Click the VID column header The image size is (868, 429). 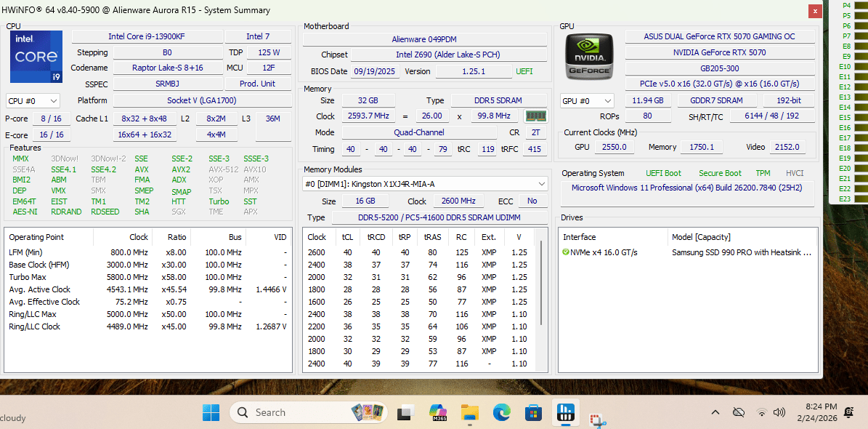tap(269, 236)
